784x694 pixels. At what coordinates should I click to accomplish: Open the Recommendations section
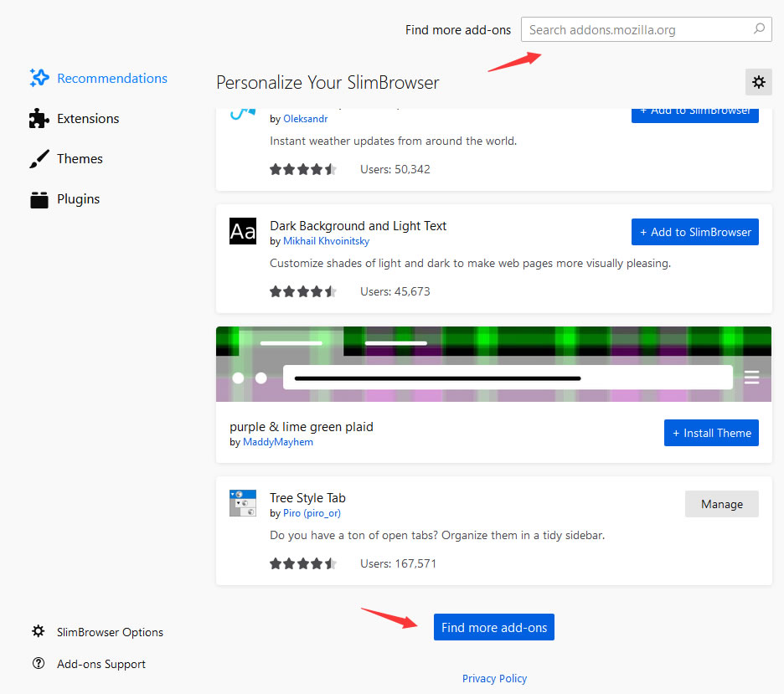pyautogui.click(x=98, y=79)
